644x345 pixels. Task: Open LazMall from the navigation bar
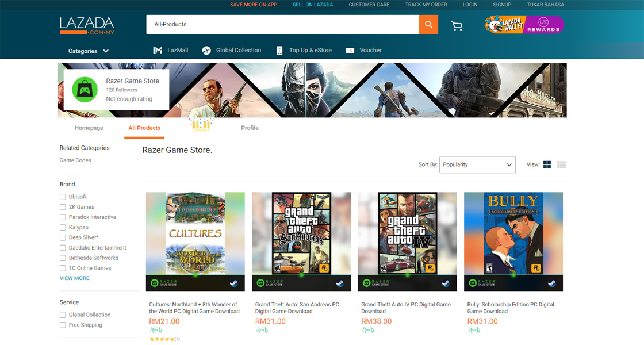pyautogui.click(x=178, y=51)
